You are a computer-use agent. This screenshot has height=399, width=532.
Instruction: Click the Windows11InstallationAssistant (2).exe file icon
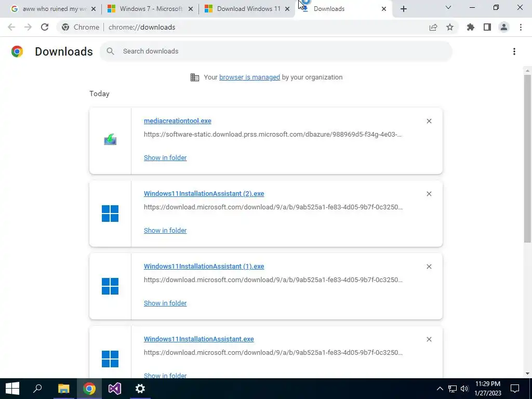tap(110, 214)
